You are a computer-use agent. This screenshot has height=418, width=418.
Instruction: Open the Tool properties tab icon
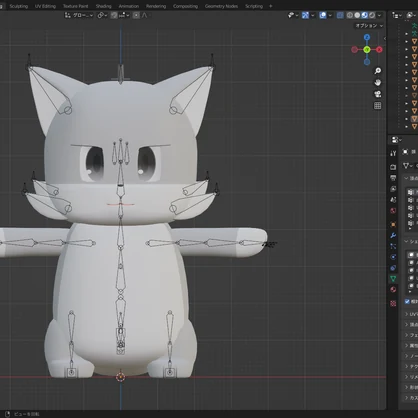pyautogui.click(x=393, y=153)
